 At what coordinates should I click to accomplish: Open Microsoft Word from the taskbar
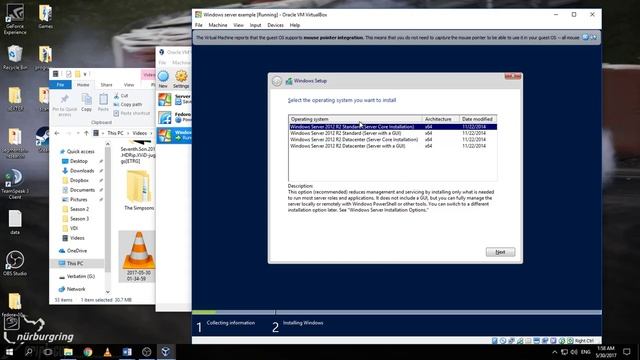click(x=127, y=352)
